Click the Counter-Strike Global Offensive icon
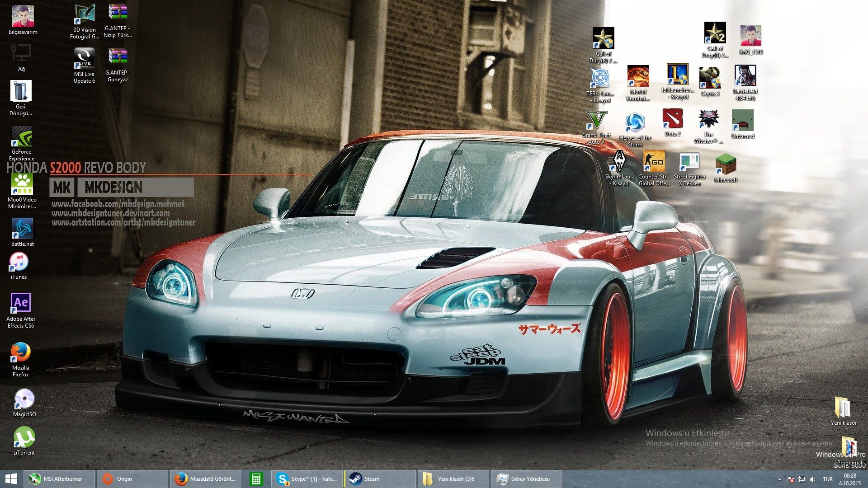868x488 pixels. tap(654, 161)
